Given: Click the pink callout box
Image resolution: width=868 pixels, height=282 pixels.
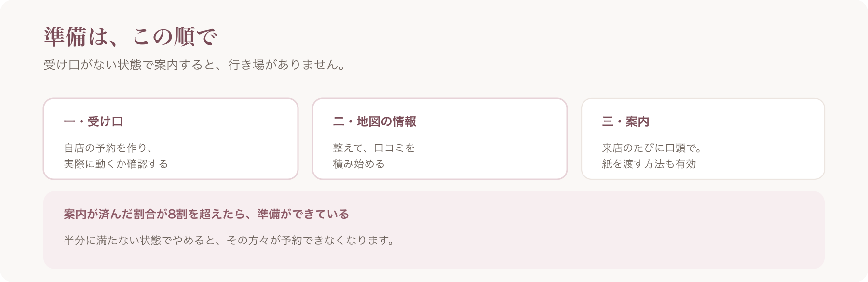Looking at the screenshot, I should click(x=434, y=230).
